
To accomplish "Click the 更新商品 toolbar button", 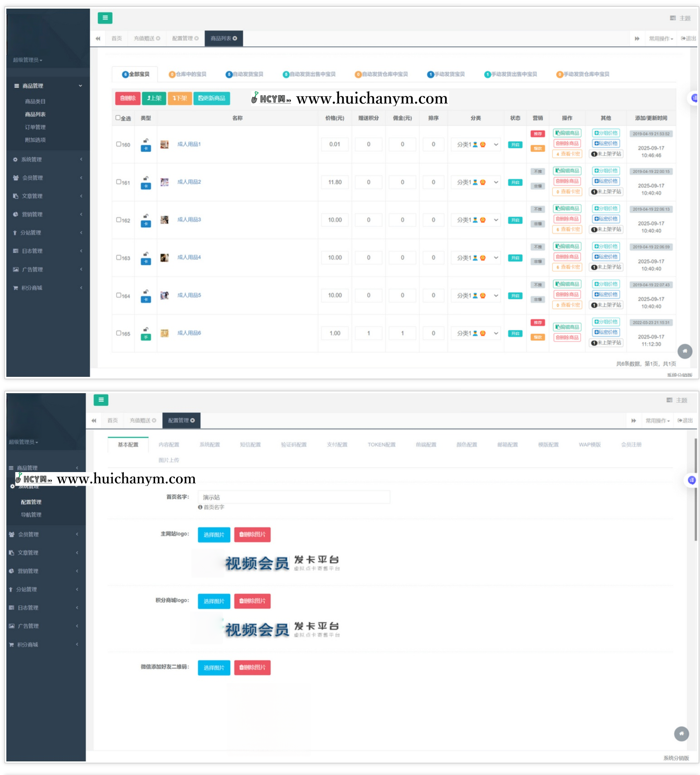I will click(212, 98).
